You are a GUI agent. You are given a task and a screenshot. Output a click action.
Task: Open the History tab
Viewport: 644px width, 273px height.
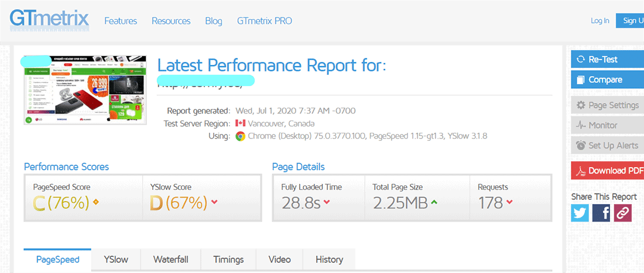pyautogui.click(x=329, y=260)
